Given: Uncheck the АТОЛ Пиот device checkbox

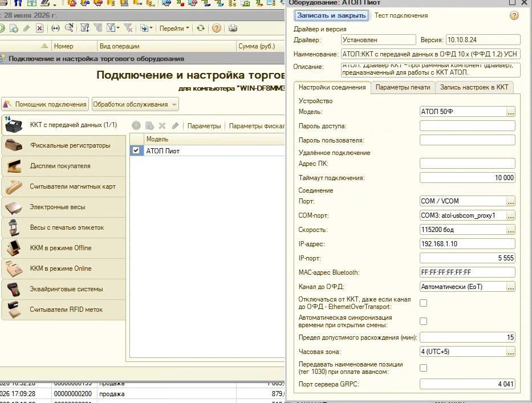Looking at the screenshot, I should [x=136, y=150].
